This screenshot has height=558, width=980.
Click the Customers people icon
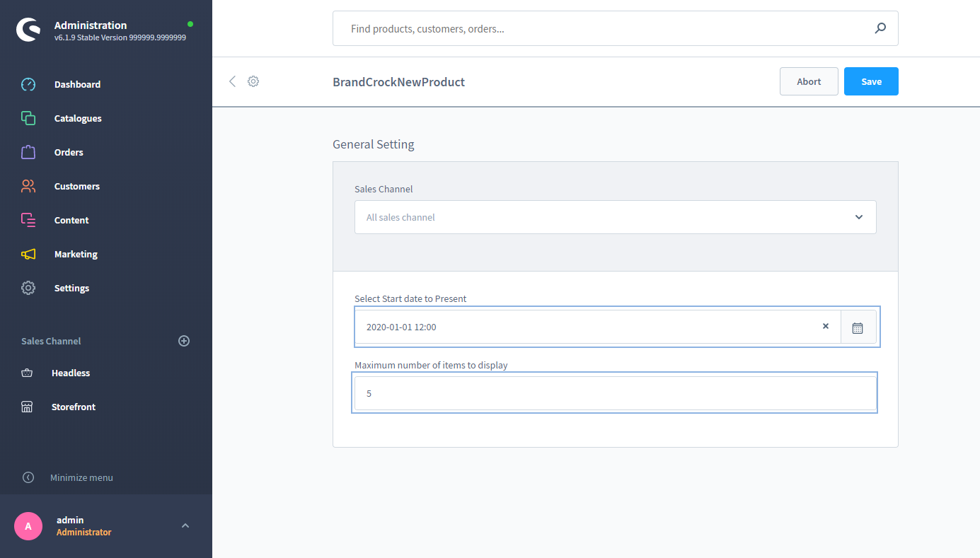[28, 186]
